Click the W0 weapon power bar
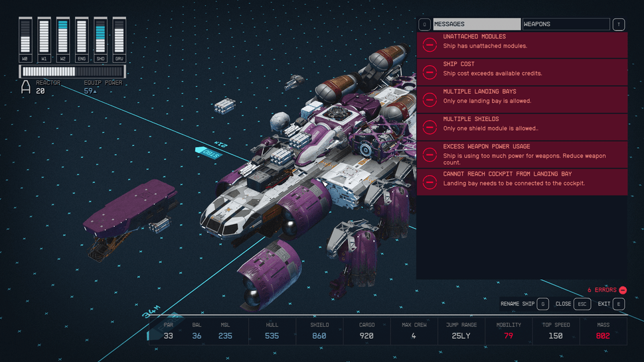The height and width of the screenshot is (362, 644). click(x=25, y=36)
